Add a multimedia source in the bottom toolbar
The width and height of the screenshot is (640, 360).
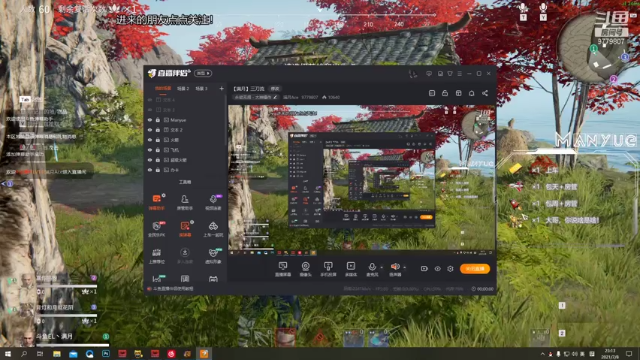pyautogui.click(x=351, y=269)
